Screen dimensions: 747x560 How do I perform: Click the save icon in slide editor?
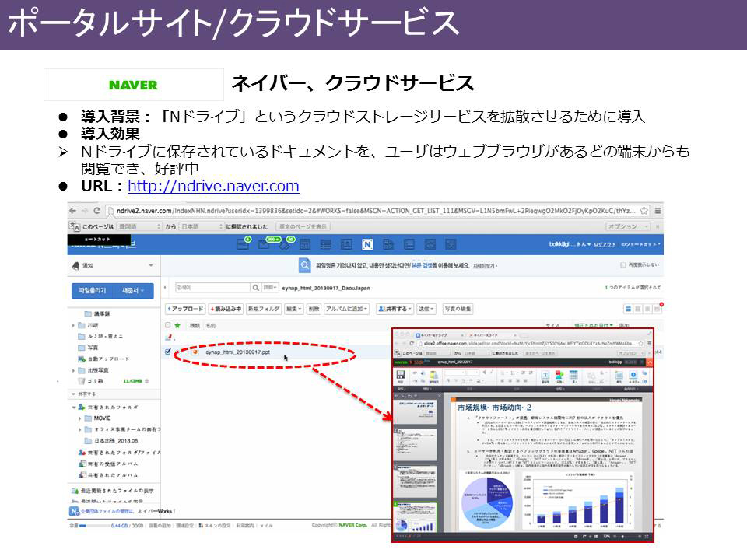coord(400,375)
